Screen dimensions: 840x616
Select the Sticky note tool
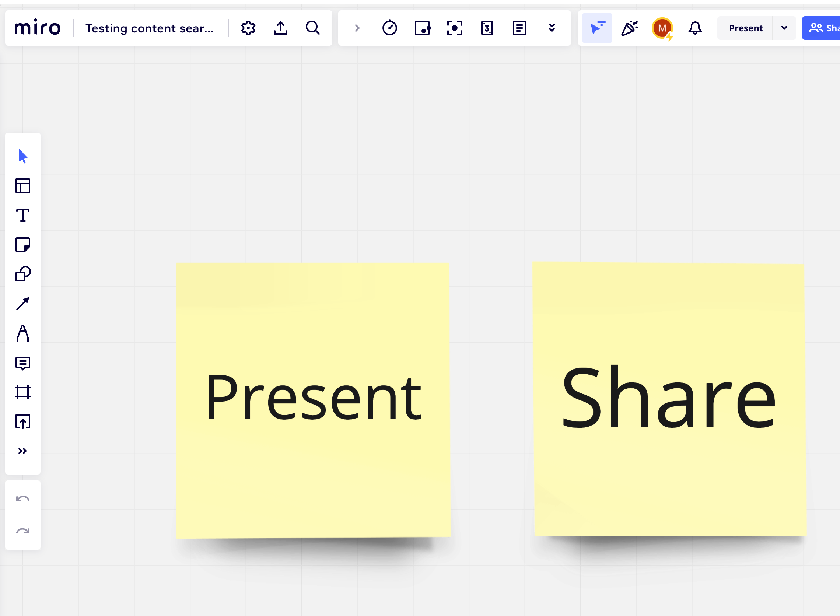coord(23,245)
